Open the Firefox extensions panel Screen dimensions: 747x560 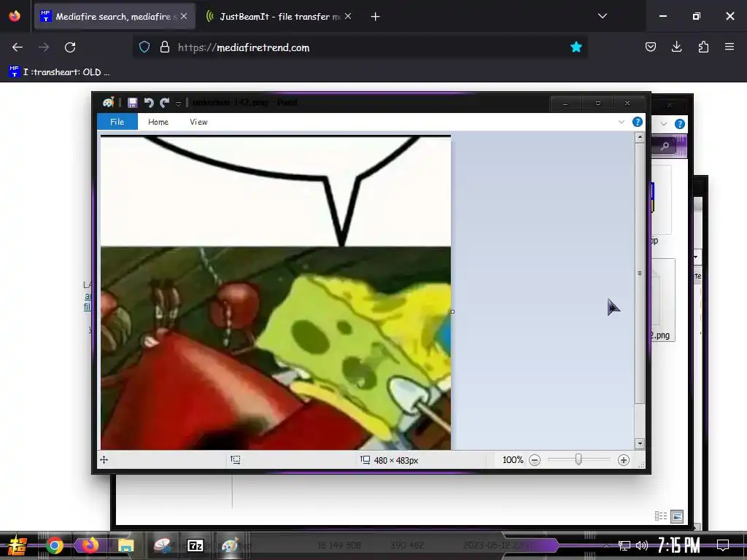tap(703, 47)
